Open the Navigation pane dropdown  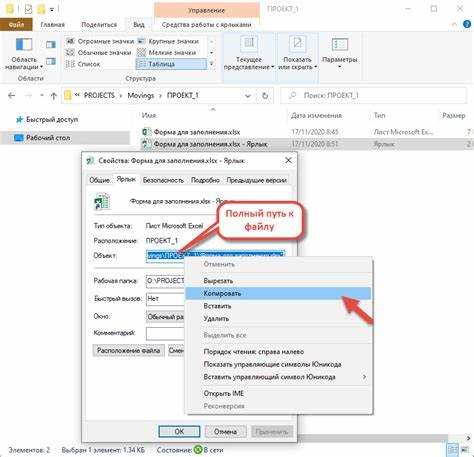click(x=24, y=54)
